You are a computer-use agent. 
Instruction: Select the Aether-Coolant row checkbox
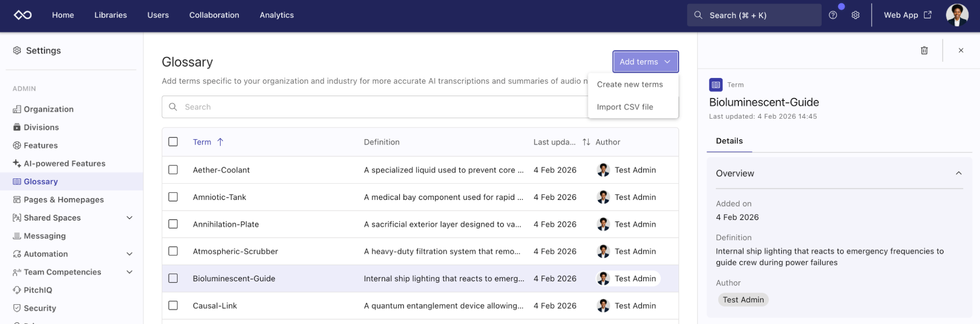coord(173,170)
